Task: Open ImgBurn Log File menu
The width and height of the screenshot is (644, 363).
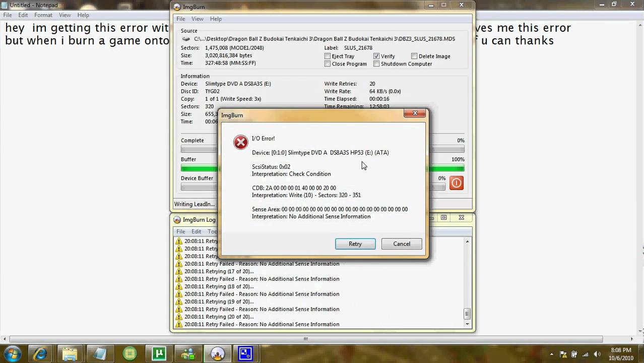Action: (180, 231)
